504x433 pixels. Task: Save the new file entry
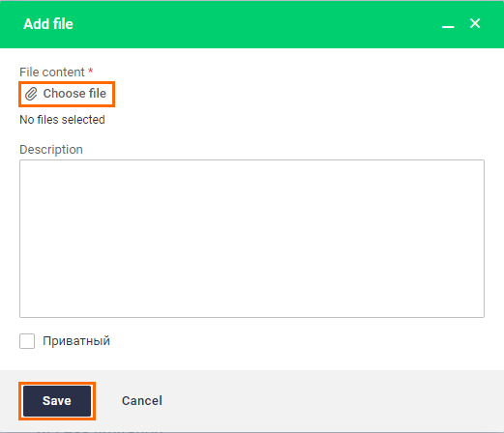(x=57, y=401)
